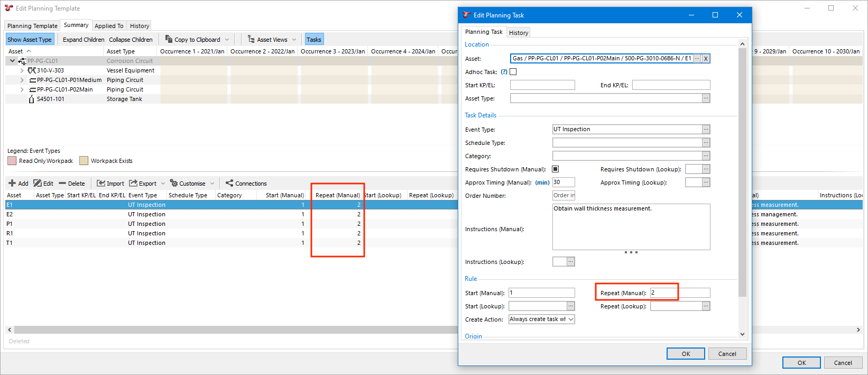Collapse the PP-PG-CL01 corrosion circuit node
This screenshot has height=375, width=868.
click(x=12, y=61)
